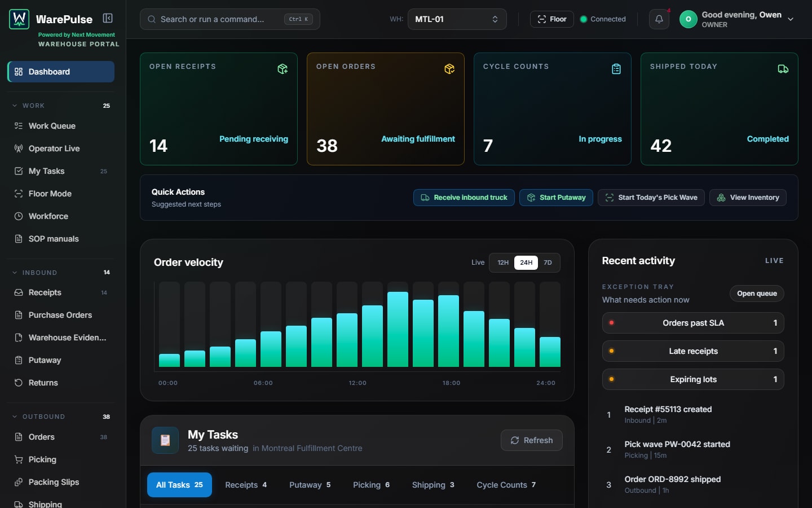Click the search or run command field
The image size is (812, 508).
click(230, 19)
